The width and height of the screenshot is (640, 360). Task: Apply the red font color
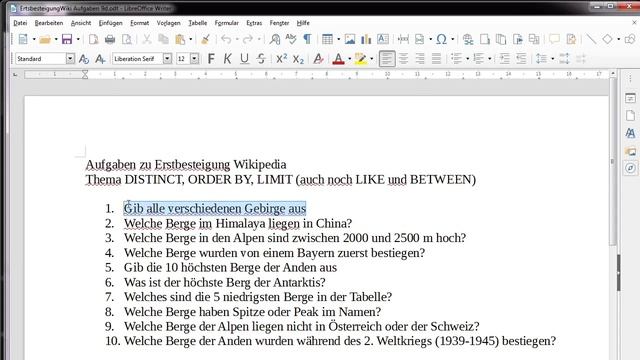pos(338,59)
